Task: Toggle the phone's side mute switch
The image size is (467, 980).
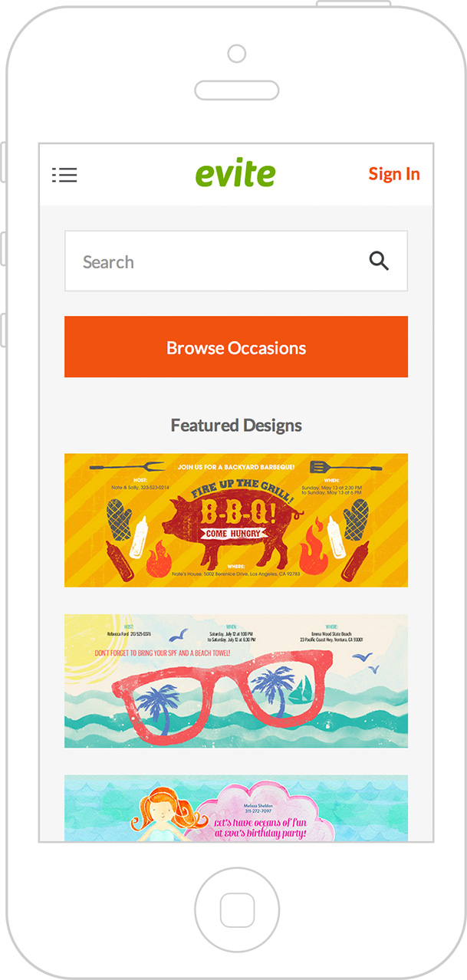Action: (2, 161)
